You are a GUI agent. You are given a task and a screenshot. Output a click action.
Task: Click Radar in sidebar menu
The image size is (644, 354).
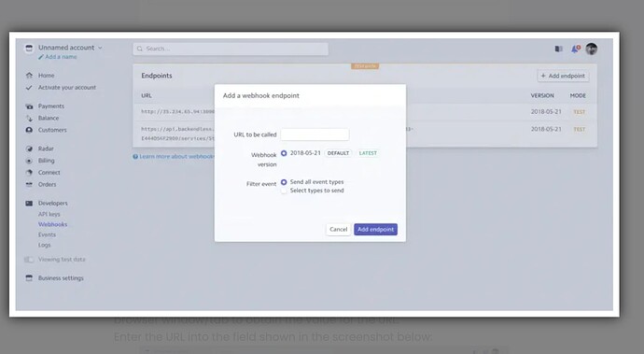point(46,149)
